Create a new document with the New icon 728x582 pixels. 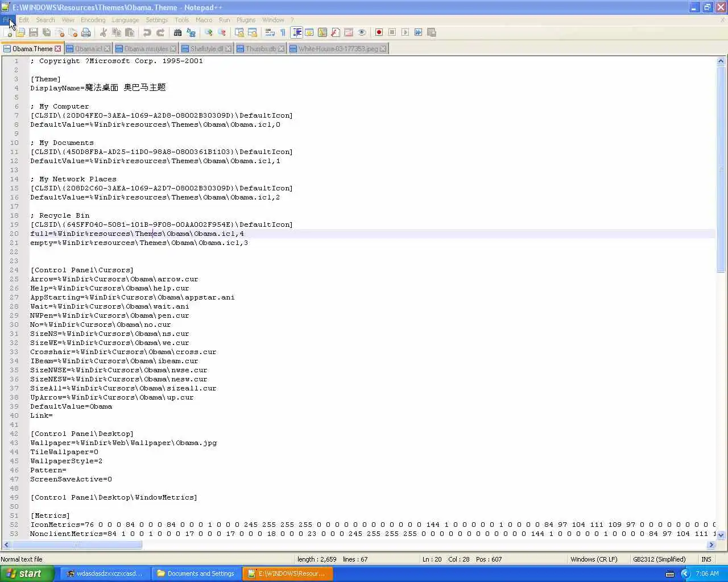(7, 32)
